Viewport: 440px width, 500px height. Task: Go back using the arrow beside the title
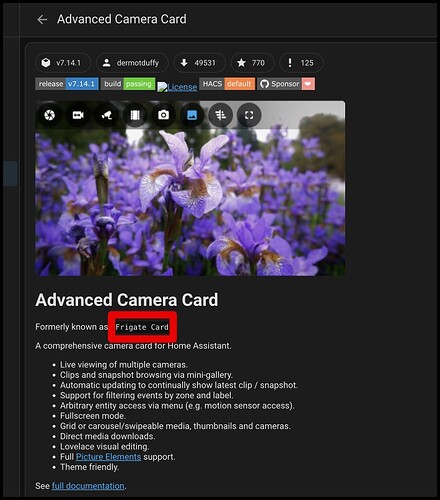tap(42, 20)
